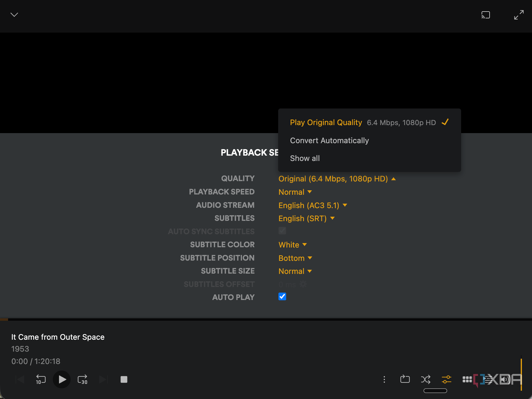This screenshot has height=399, width=532.
Task: Click the 0:00 / 1:20:18 time display
Action: 36,361
